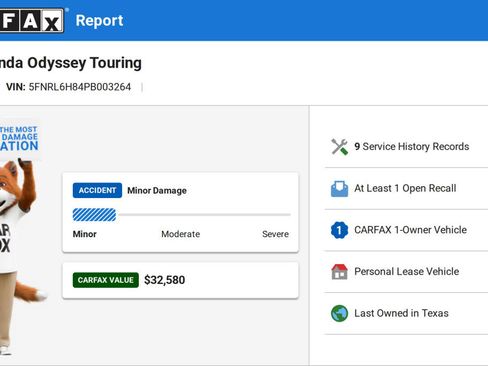This screenshot has height=366, width=488.
Task: Click the Minor Damage label
Action: pyautogui.click(x=157, y=191)
